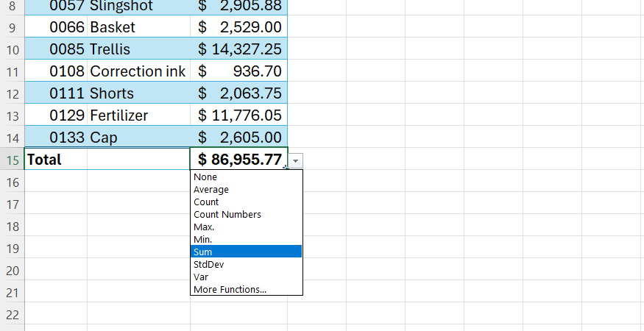Click the 0108 ID cell

pos(56,71)
